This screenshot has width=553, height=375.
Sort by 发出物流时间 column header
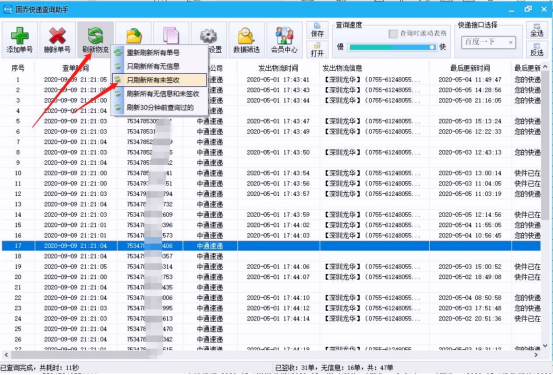279,68
